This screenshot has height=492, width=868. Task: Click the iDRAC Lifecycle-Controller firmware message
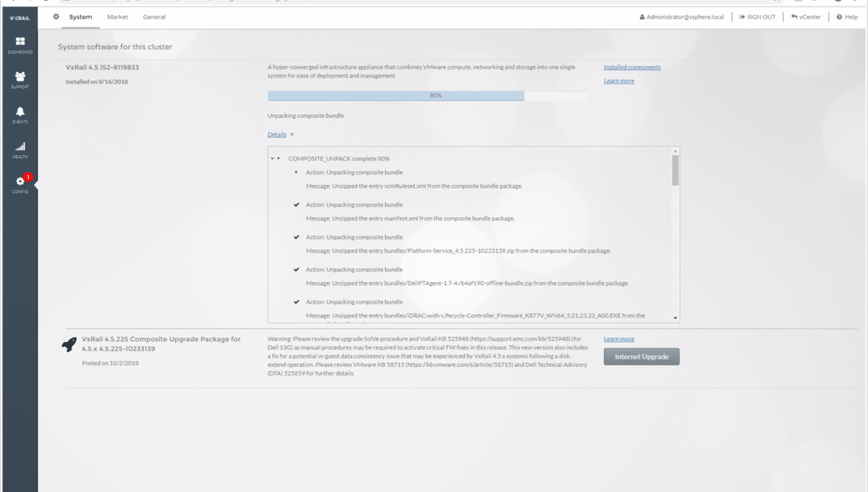coord(476,315)
